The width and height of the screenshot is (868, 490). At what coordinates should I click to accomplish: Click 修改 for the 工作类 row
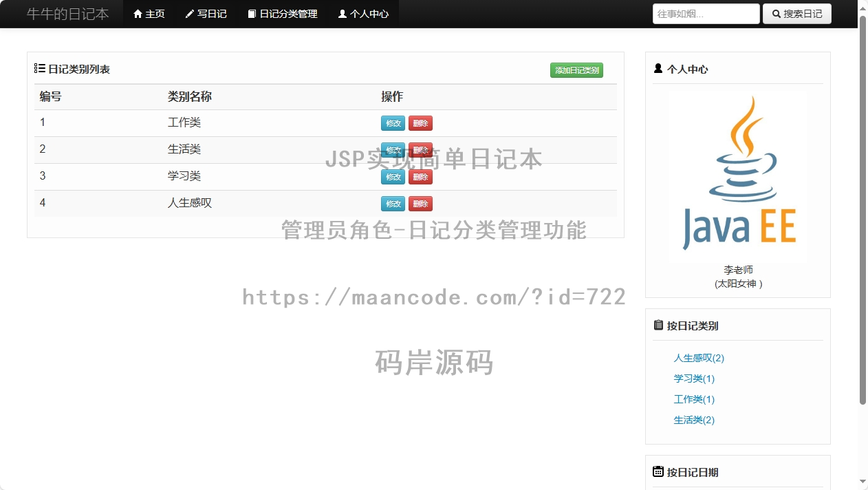pyautogui.click(x=393, y=123)
